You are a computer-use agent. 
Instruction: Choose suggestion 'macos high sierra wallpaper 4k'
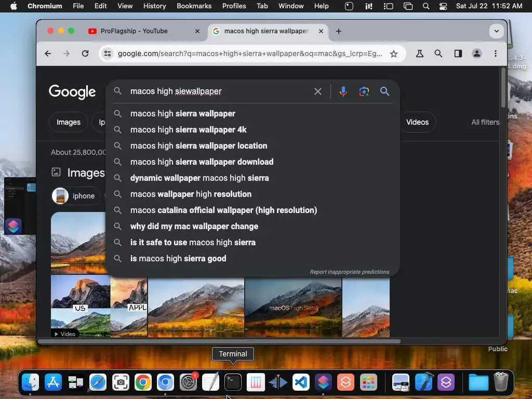point(253,129)
